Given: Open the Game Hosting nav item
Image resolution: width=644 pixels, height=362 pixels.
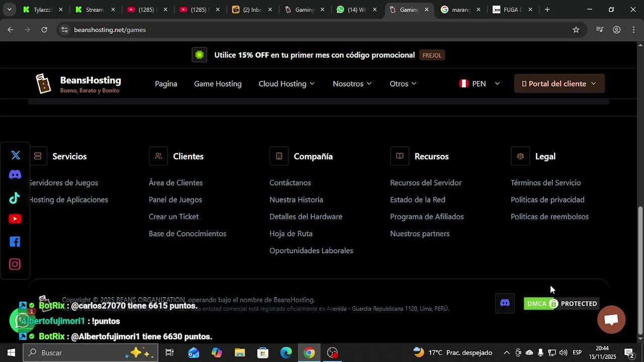Looking at the screenshot, I should click(x=218, y=84).
